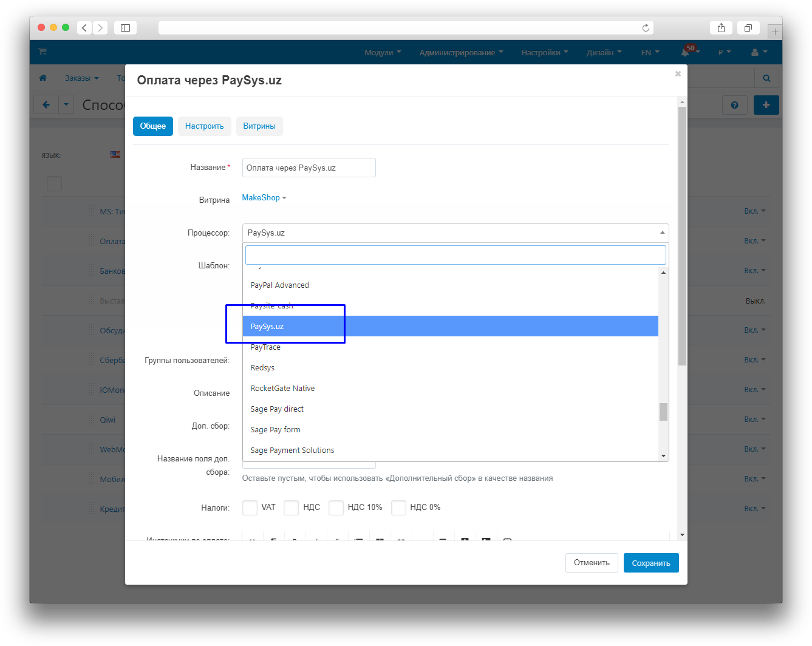
Task: Click the Отменить button
Action: 591,563
